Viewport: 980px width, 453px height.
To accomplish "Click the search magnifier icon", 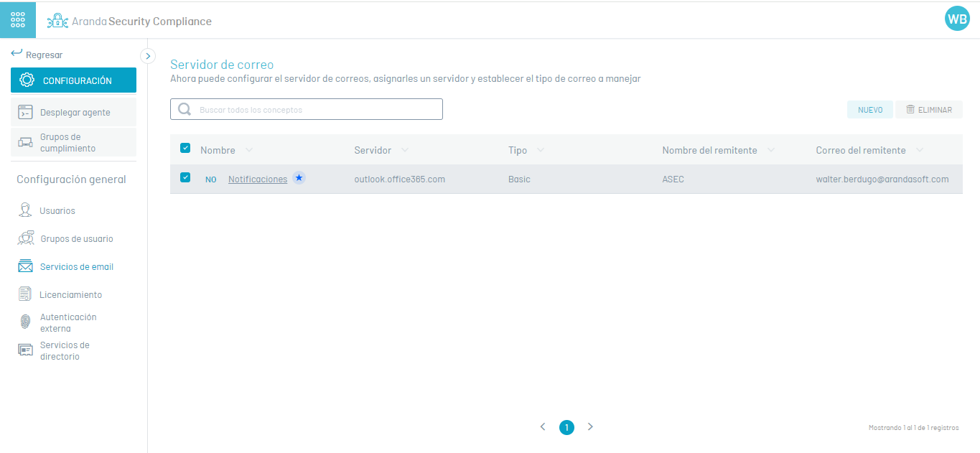I will coord(185,109).
